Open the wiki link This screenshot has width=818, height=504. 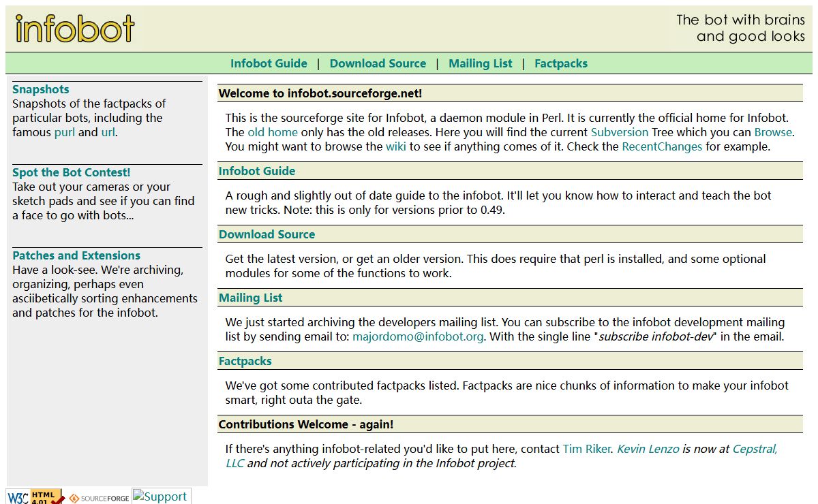396,146
